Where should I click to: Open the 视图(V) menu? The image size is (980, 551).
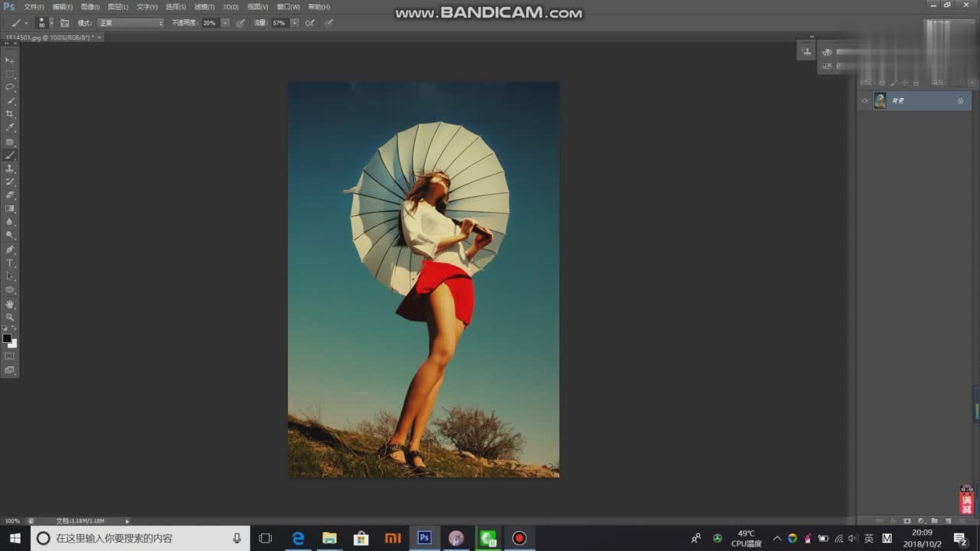(x=257, y=7)
